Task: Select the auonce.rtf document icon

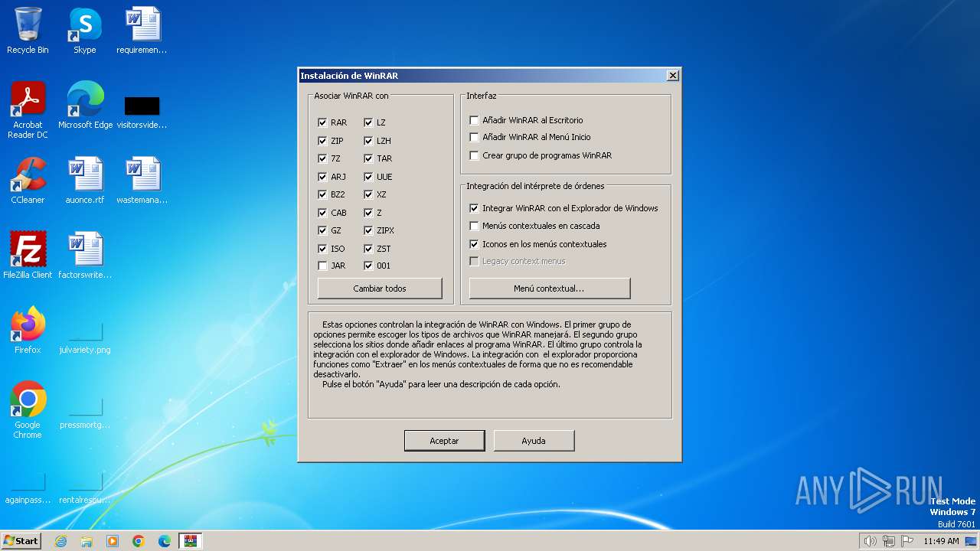Action: pyautogui.click(x=85, y=180)
